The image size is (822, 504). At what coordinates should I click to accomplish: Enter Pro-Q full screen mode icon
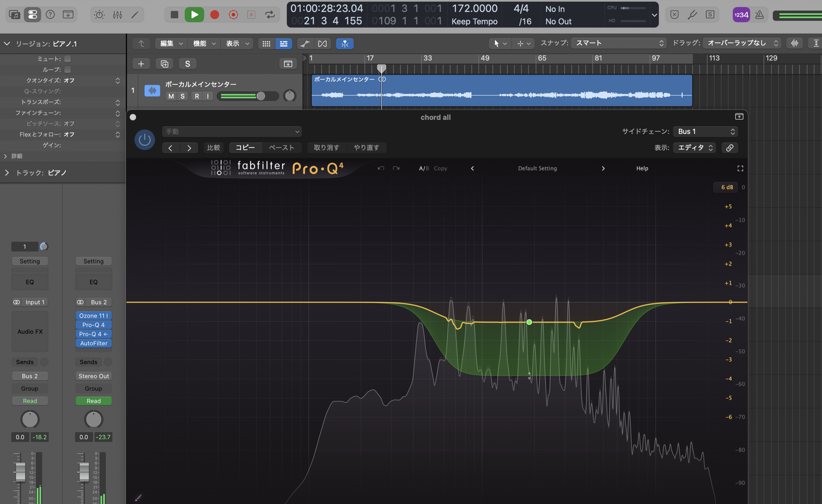(x=740, y=168)
